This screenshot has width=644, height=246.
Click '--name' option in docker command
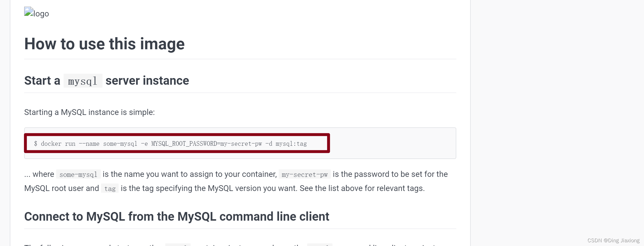tap(89, 143)
